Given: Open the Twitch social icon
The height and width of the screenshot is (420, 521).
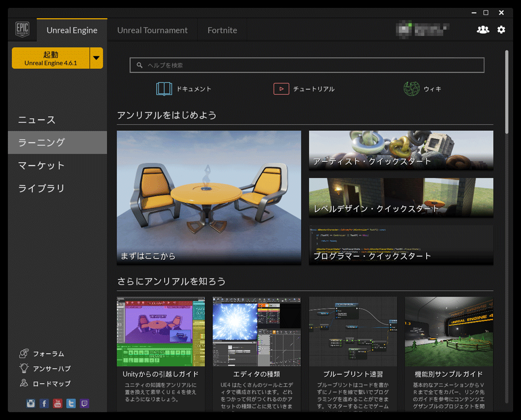Looking at the screenshot, I should click(84, 403).
